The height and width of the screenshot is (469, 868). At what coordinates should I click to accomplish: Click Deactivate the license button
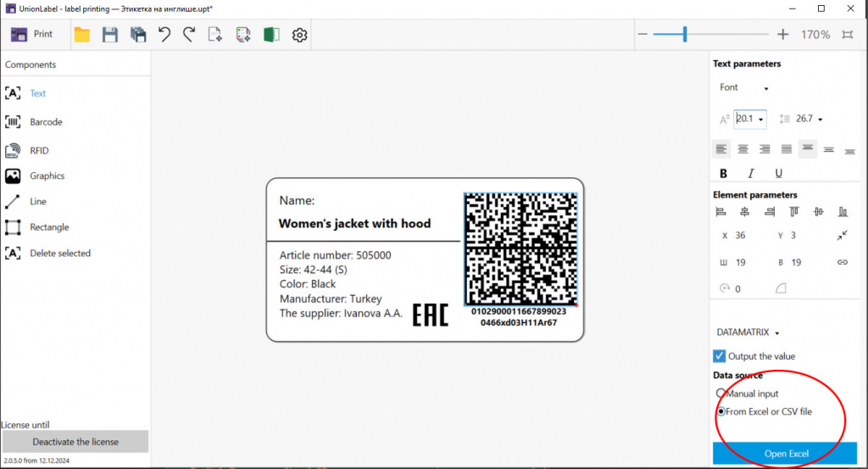75,442
